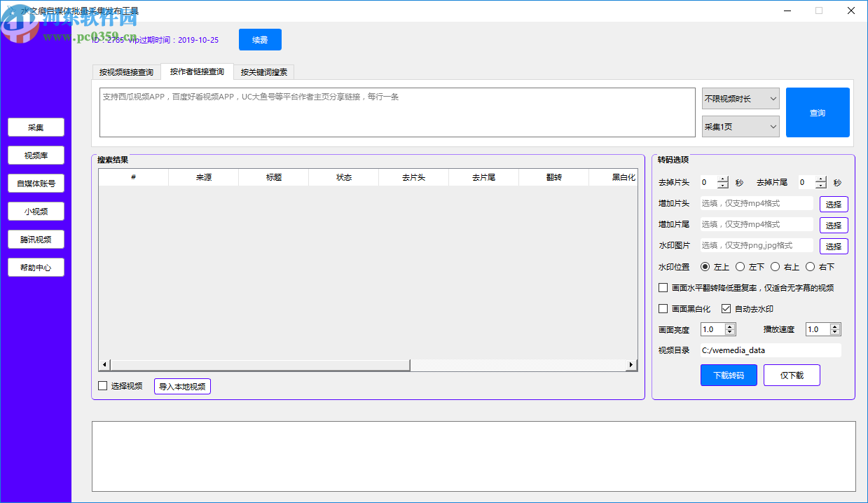Click 选择 button for 水印图片
The width and height of the screenshot is (868, 503).
click(834, 247)
